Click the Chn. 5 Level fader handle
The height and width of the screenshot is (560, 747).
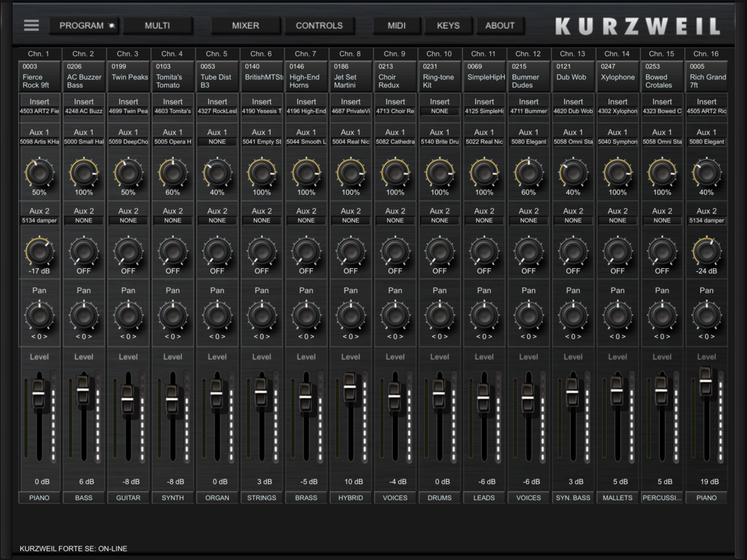217,394
